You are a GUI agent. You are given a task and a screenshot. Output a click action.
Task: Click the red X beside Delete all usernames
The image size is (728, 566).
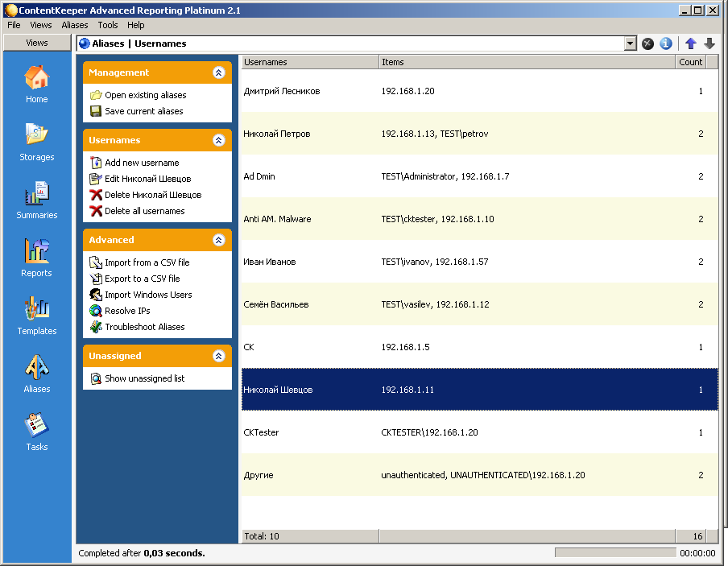coord(96,211)
